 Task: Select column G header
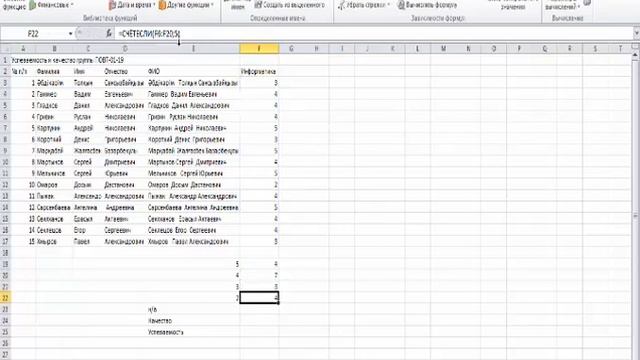[291, 49]
